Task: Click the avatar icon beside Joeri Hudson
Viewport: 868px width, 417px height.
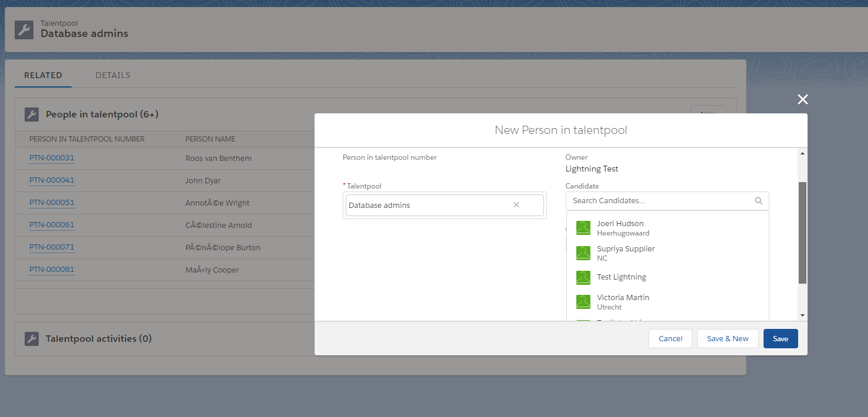Action: point(583,228)
